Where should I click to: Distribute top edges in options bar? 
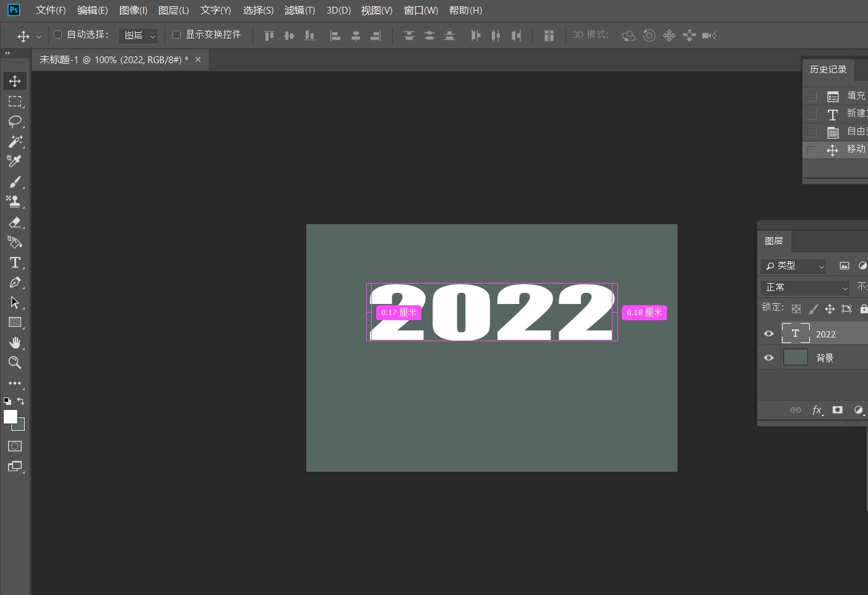pos(409,36)
